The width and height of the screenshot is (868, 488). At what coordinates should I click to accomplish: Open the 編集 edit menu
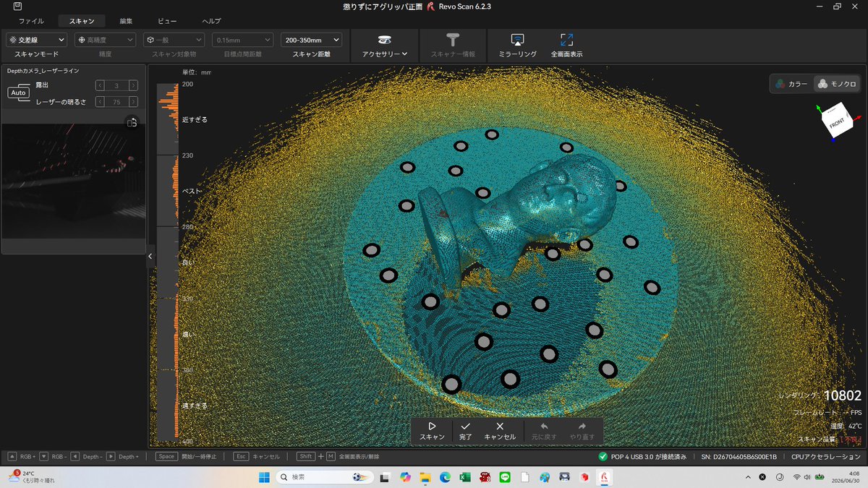pos(126,21)
